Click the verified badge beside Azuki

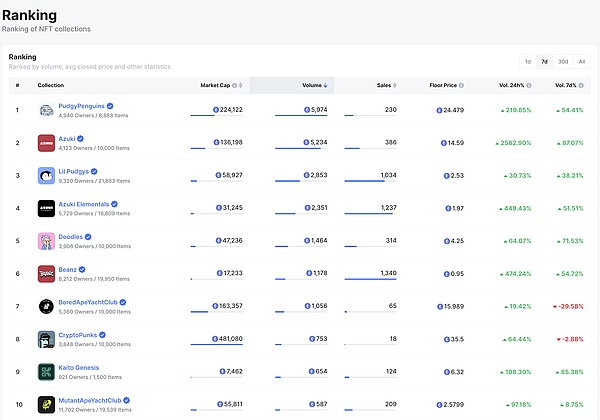pyautogui.click(x=80, y=138)
